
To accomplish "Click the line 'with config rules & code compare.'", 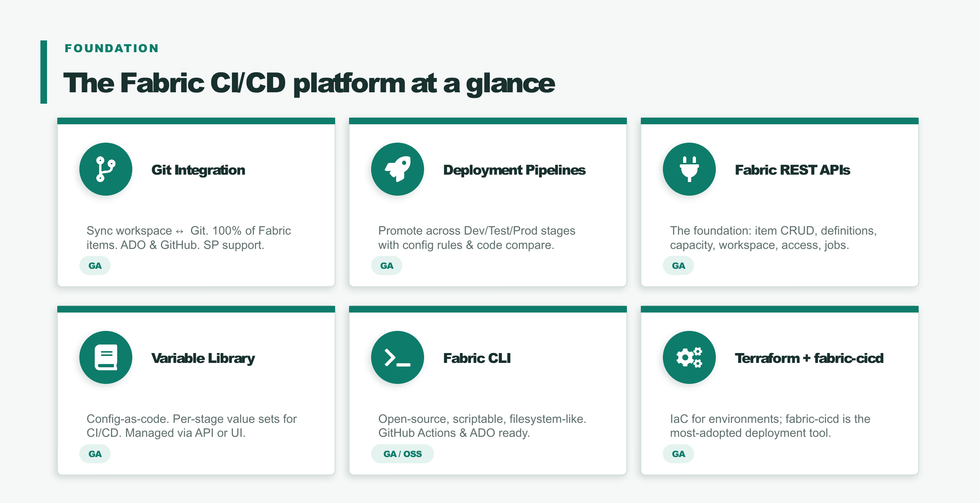I will point(466,245).
